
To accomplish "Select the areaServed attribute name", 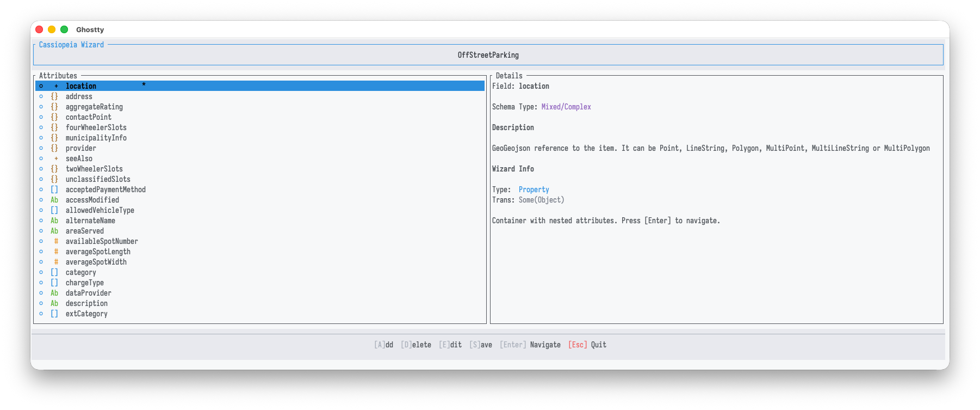I will [x=85, y=231].
